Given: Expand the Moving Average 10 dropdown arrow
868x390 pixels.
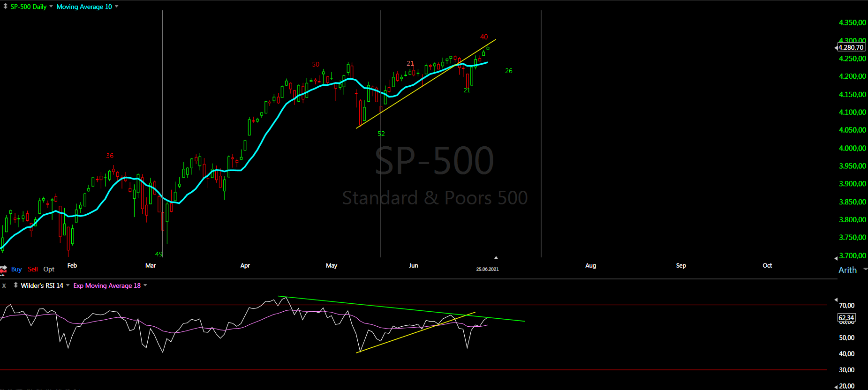Looking at the screenshot, I should [x=117, y=7].
